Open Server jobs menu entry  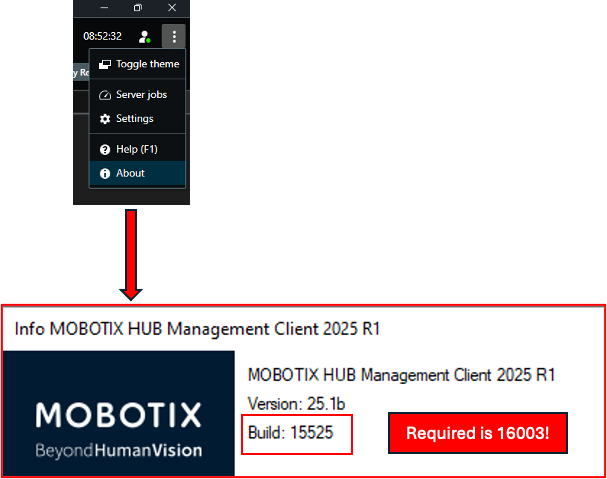[137, 94]
